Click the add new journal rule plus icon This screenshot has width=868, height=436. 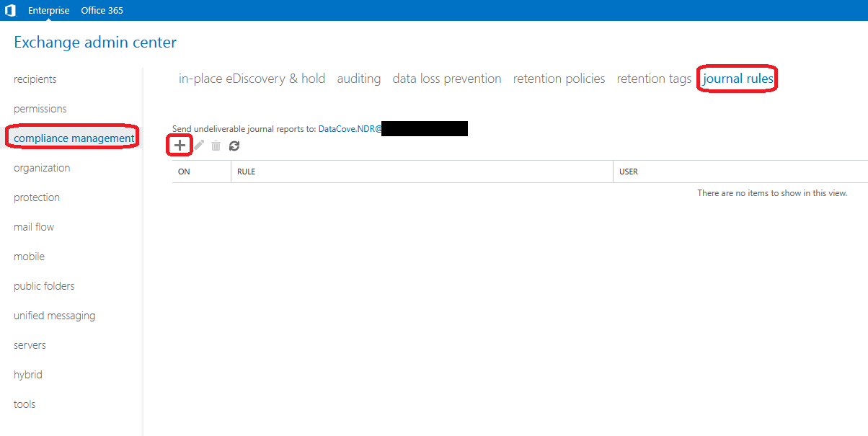click(x=180, y=146)
